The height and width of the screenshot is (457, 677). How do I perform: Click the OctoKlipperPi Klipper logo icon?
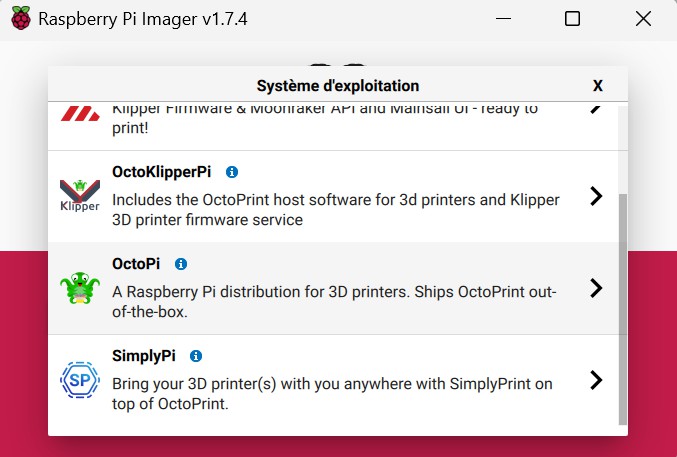(80, 196)
